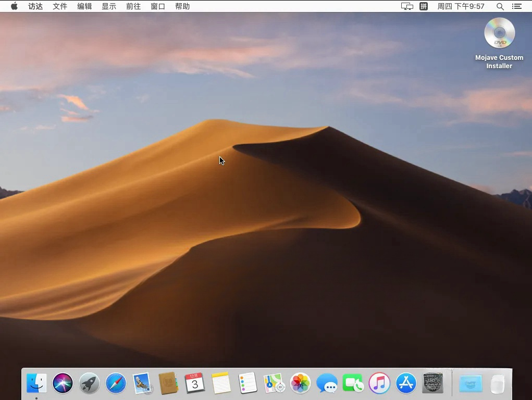
Task: Open the Photos app icon
Action: click(x=300, y=383)
